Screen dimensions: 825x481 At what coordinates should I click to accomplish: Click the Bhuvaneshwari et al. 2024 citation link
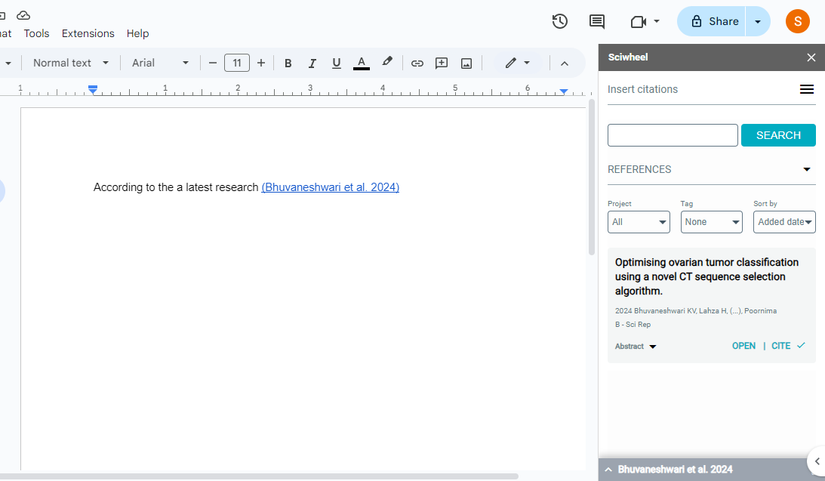click(330, 187)
